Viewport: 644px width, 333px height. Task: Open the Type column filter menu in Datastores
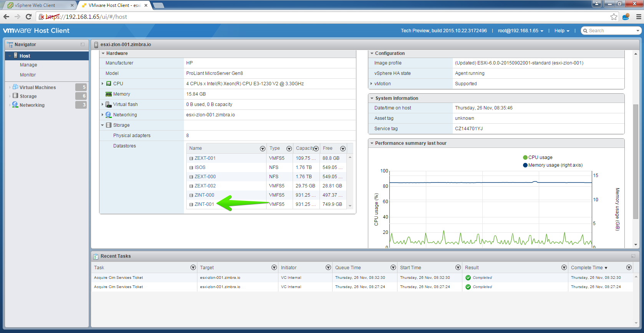pos(289,149)
